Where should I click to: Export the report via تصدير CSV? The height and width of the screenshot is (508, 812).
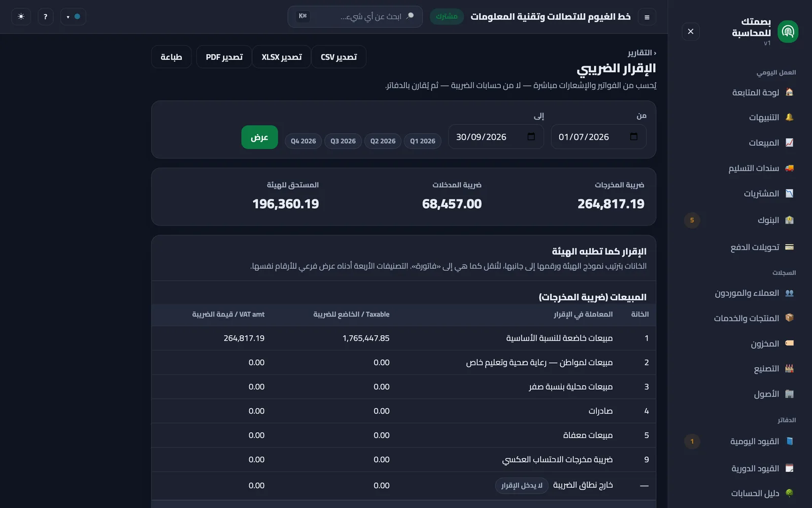(x=339, y=57)
